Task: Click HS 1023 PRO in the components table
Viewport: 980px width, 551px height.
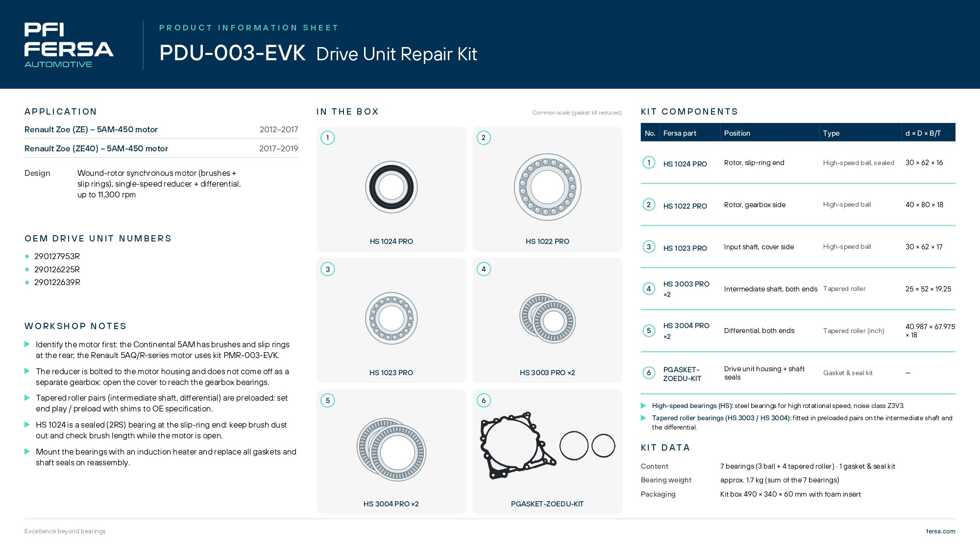Action: [x=685, y=248]
